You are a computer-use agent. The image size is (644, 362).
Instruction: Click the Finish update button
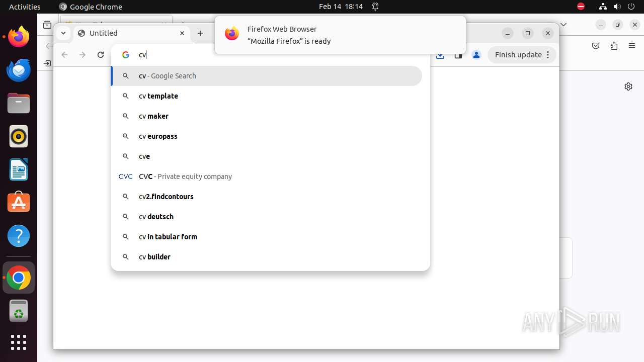pyautogui.click(x=522, y=55)
